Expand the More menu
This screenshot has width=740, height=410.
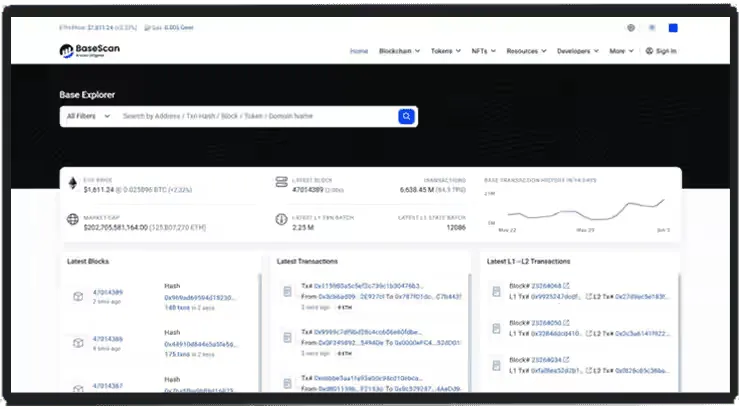point(621,51)
